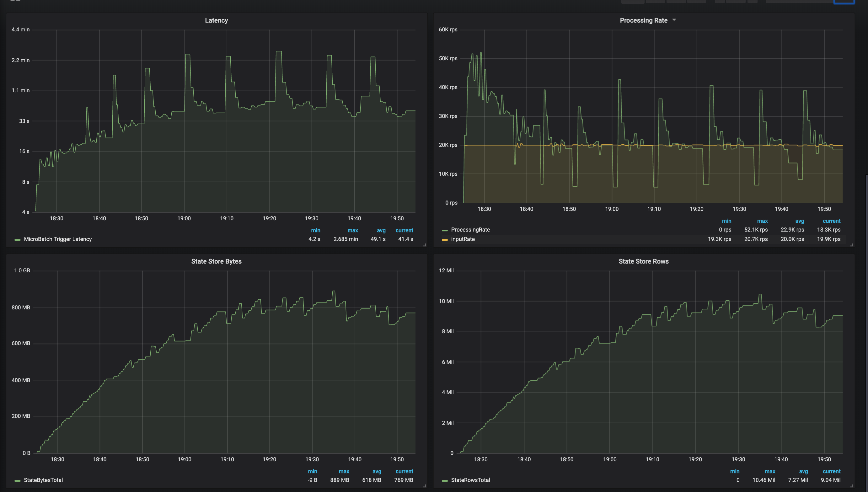Sort Processing Rate legend by current column

coord(832,221)
